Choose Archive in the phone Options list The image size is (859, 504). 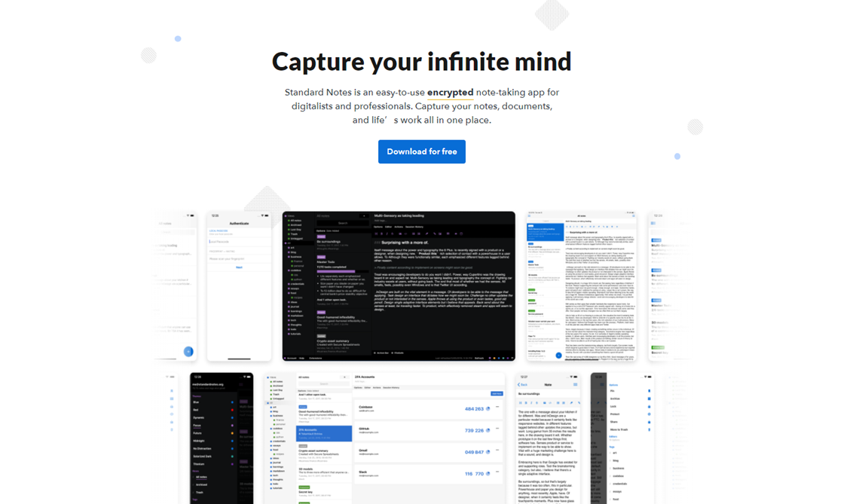pos(630,399)
